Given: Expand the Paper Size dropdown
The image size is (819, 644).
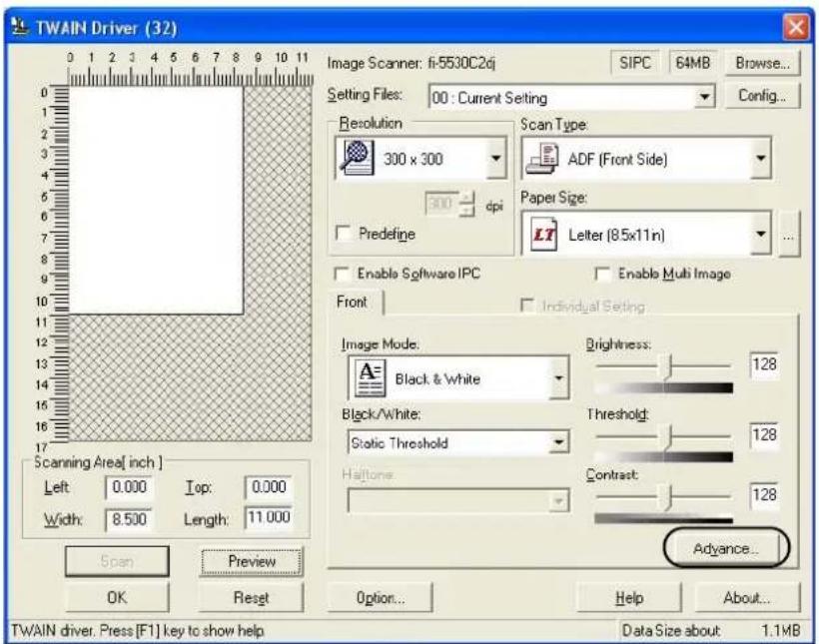Looking at the screenshot, I should 761,234.
